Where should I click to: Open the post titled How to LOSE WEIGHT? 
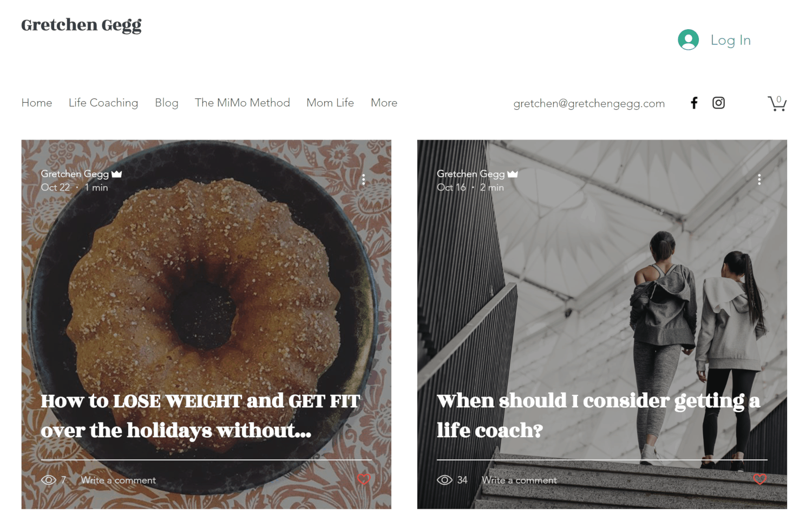[200, 416]
